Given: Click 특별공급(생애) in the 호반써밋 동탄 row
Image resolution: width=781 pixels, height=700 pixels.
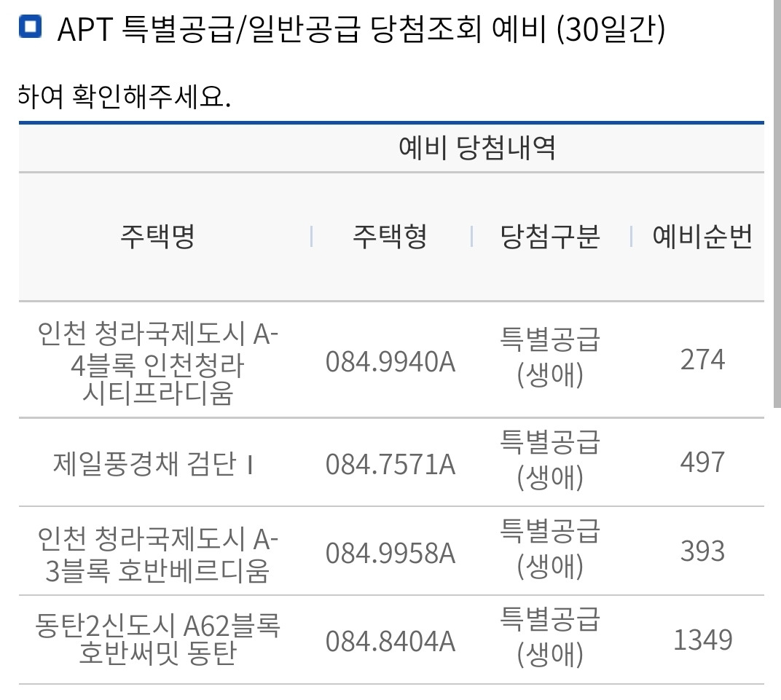Looking at the screenshot, I should point(550,637).
